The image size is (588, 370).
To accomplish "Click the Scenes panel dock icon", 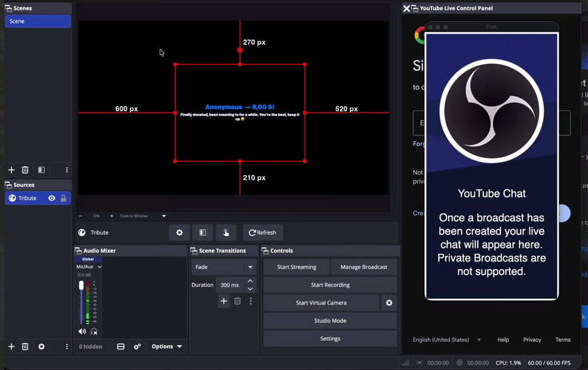I will pyautogui.click(x=8, y=8).
